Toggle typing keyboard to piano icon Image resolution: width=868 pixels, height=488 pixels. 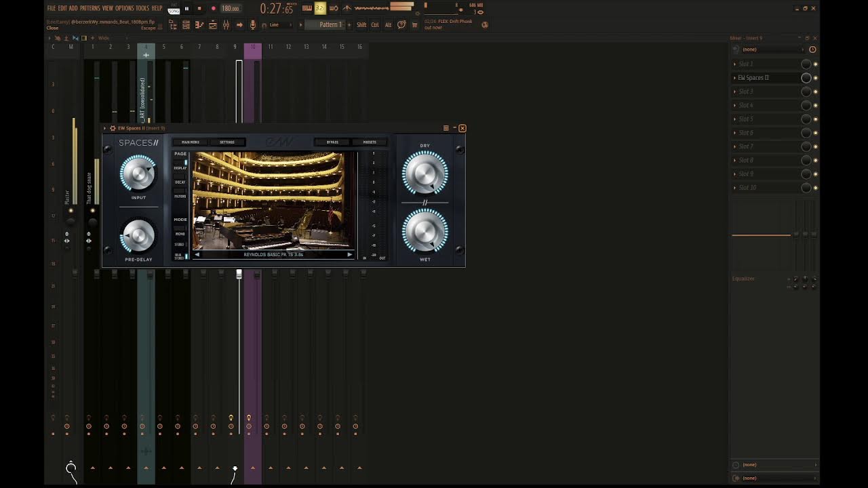click(307, 8)
